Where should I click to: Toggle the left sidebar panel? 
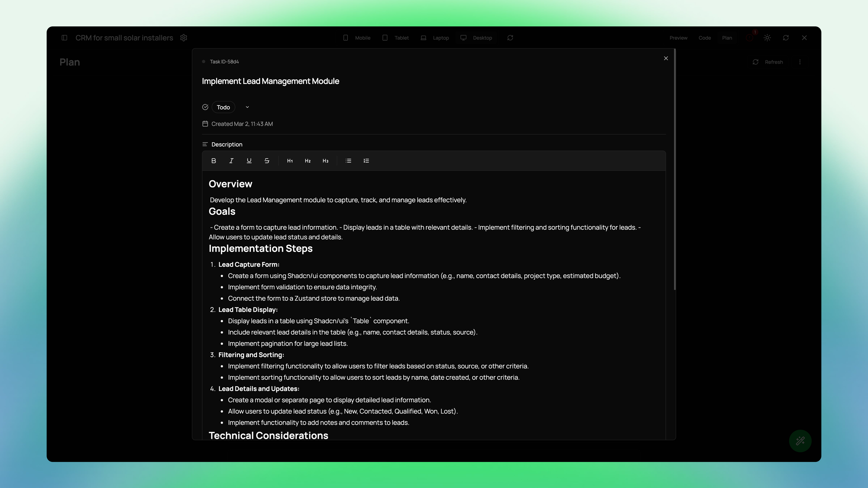tap(64, 38)
